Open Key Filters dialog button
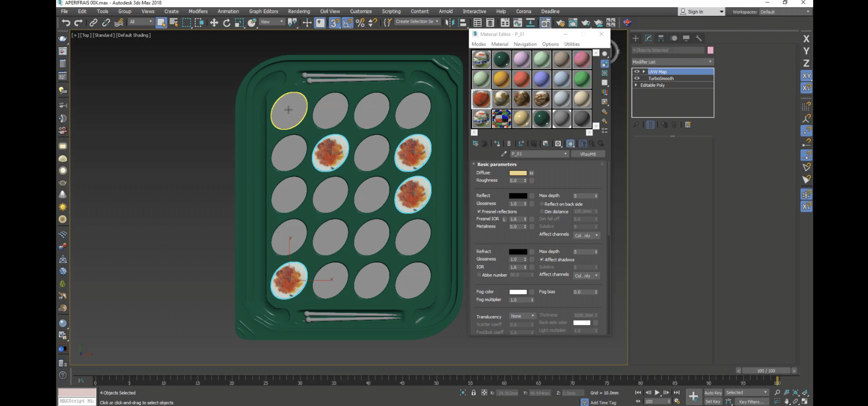The image size is (868, 406). pyautogui.click(x=751, y=402)
